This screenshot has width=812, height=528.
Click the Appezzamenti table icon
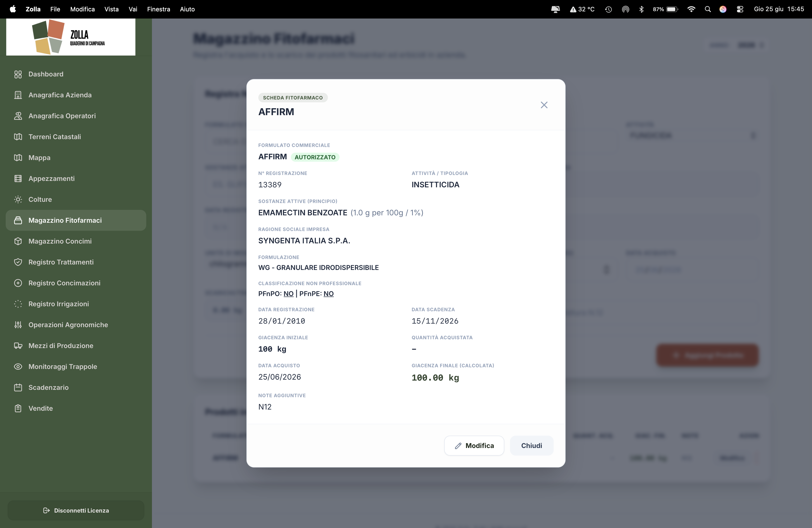[x=18, y=178]
